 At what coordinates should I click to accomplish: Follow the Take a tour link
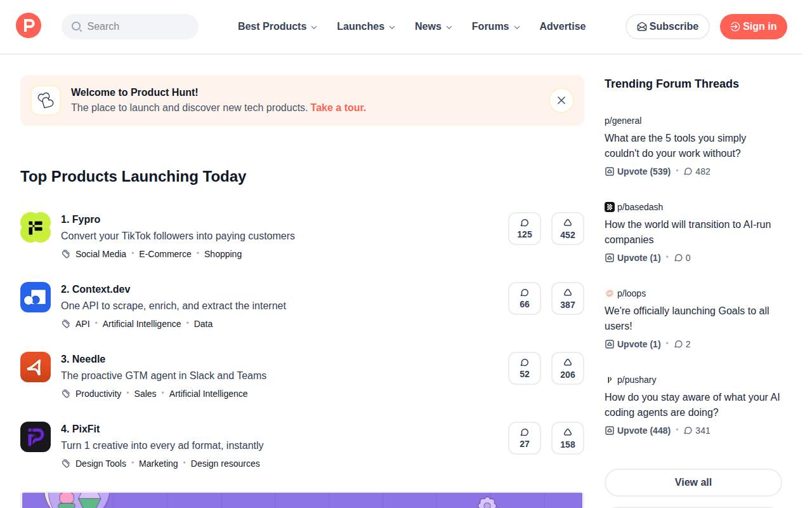(x=338, y=108)
